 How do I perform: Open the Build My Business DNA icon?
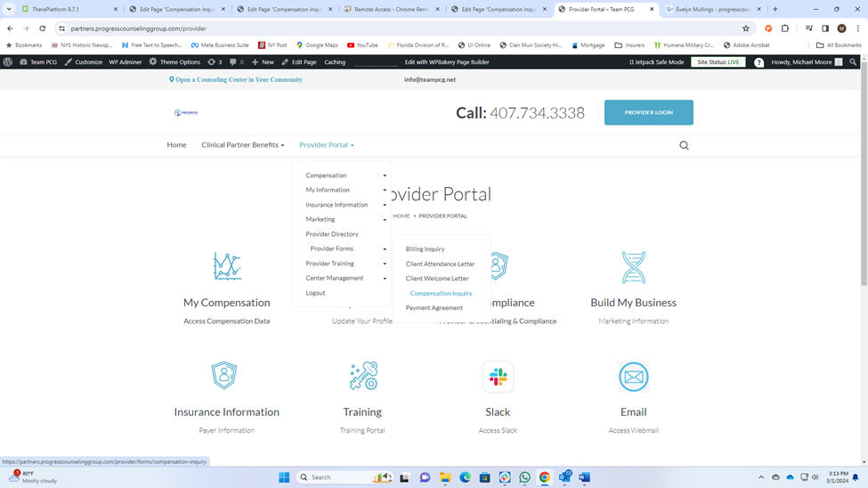coord(633,266)
